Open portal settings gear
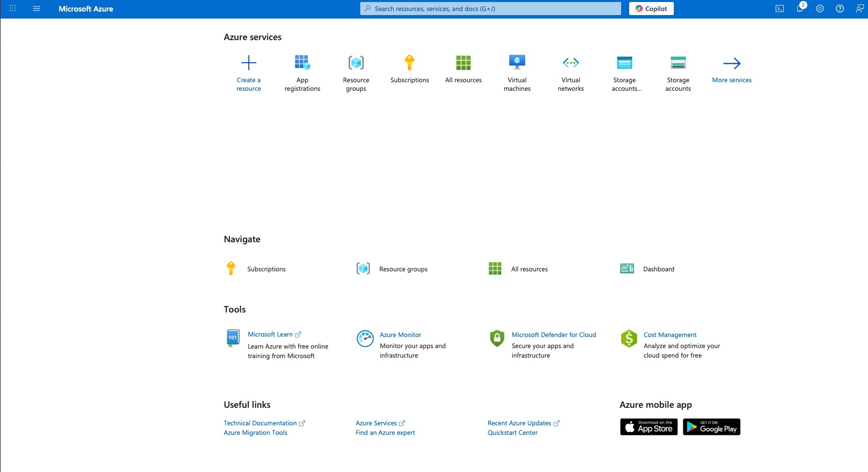Viewport: 868px width, 472px height. [x=819, y=9]
